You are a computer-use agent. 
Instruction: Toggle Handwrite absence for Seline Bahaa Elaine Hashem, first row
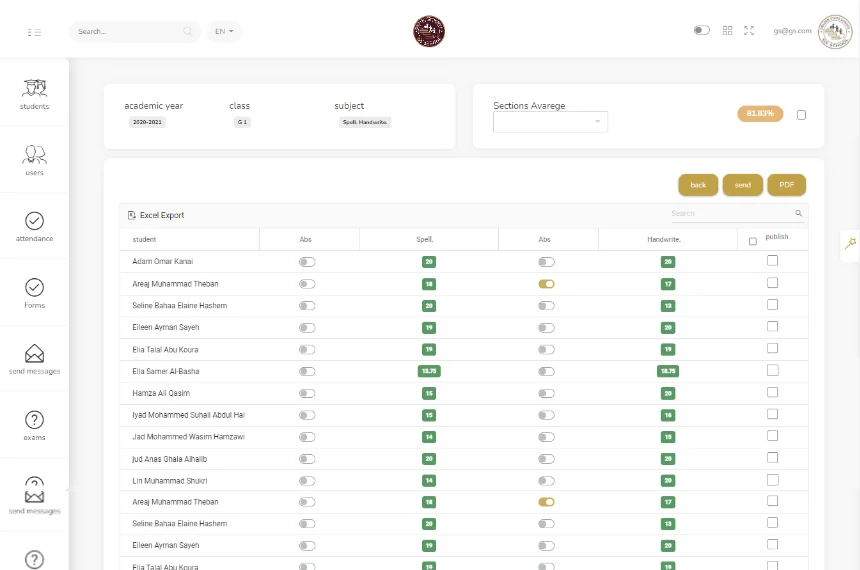point(546,306)
